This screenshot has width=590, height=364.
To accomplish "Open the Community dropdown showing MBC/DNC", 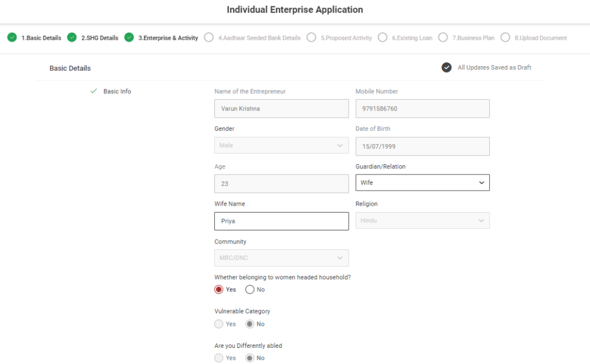I will pyautogui.click(x=281, y=257).
